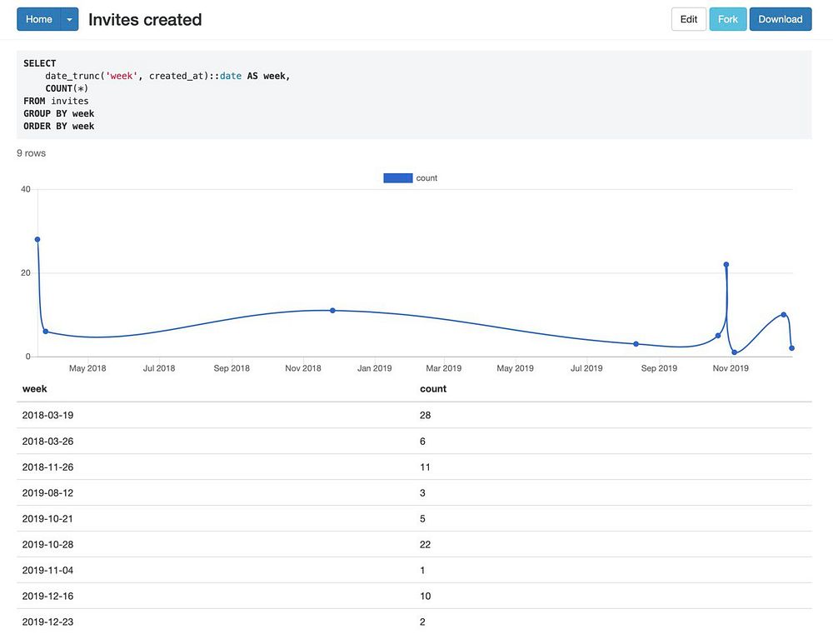Click the December 2019 point at 10
The width and height of the screenshot is (833, 644).
[x=784, y=315]
